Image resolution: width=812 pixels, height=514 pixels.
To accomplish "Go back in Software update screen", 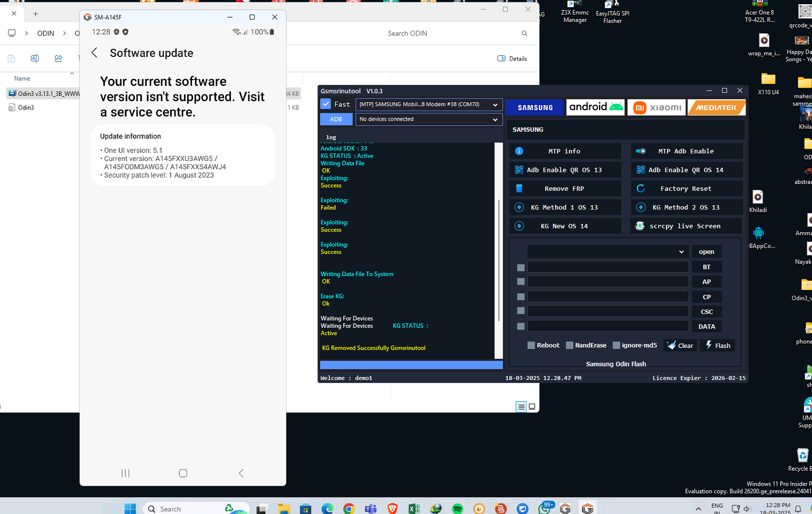I will [95, 53].
